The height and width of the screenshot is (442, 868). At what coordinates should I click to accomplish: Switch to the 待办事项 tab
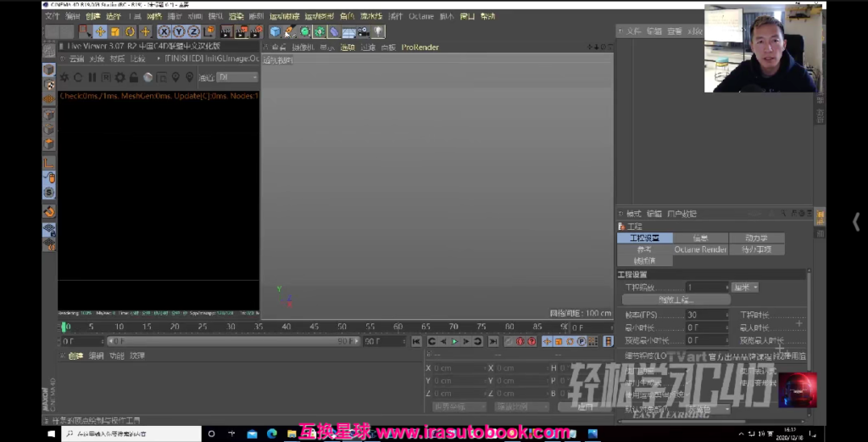coord(756,249)
